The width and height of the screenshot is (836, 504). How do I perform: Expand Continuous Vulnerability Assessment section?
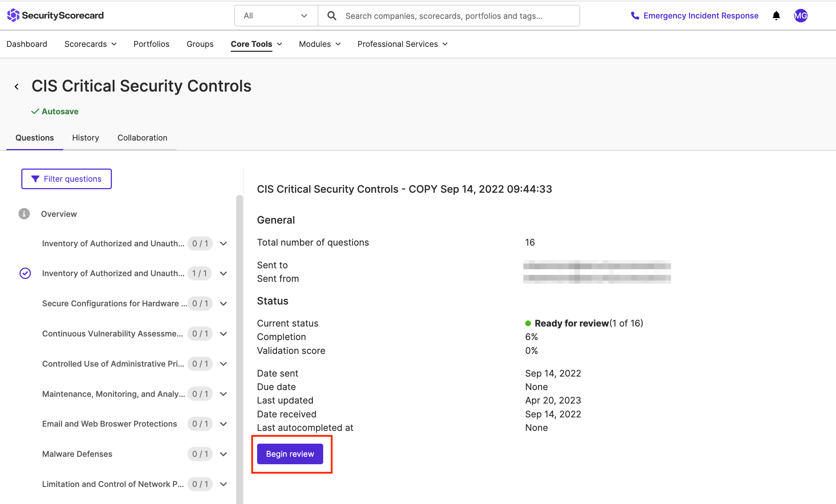pos(223,334)
